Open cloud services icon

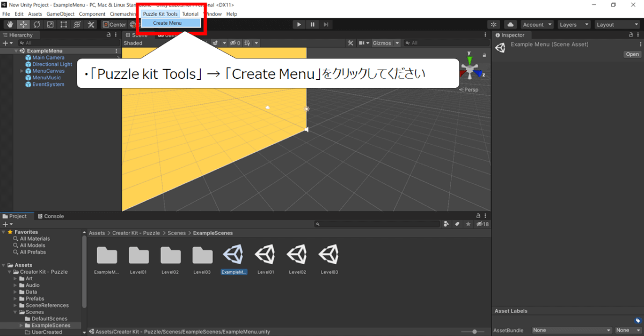tap(510, 25)
